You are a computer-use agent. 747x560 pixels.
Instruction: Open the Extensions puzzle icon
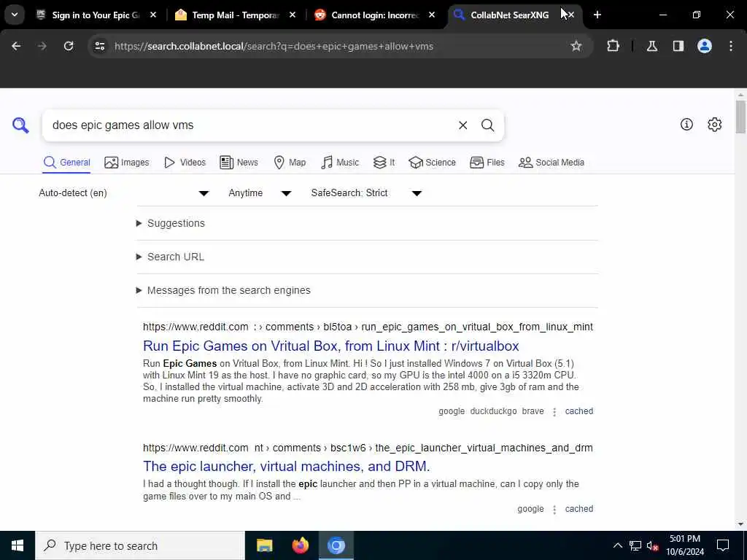click(613, 46)
